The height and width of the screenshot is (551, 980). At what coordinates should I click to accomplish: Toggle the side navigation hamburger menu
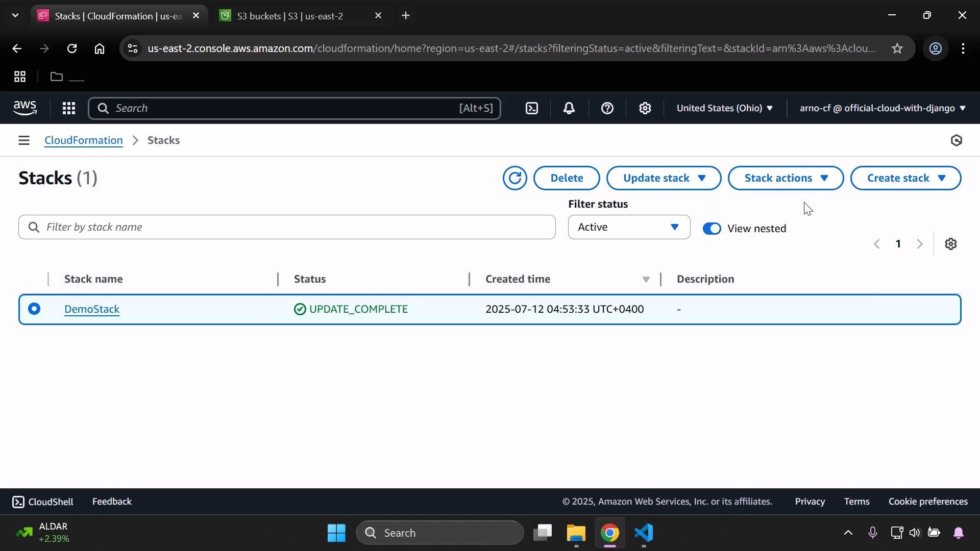pos(23,140)
